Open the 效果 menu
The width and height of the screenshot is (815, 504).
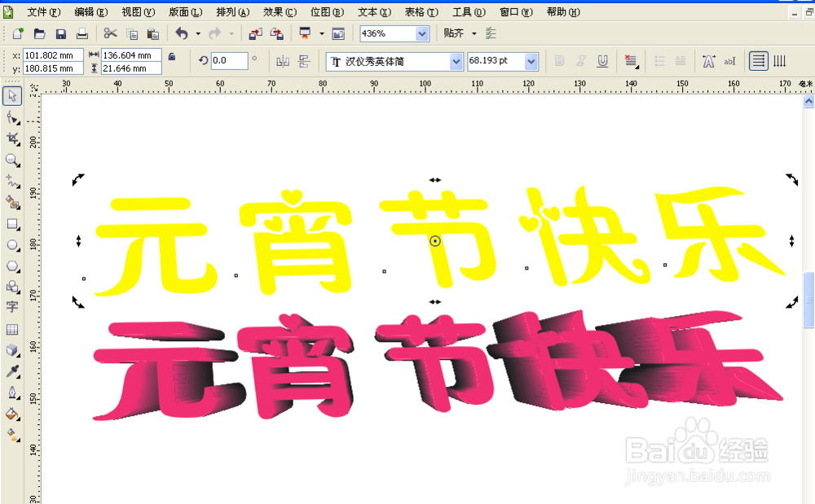pos(276,12)
